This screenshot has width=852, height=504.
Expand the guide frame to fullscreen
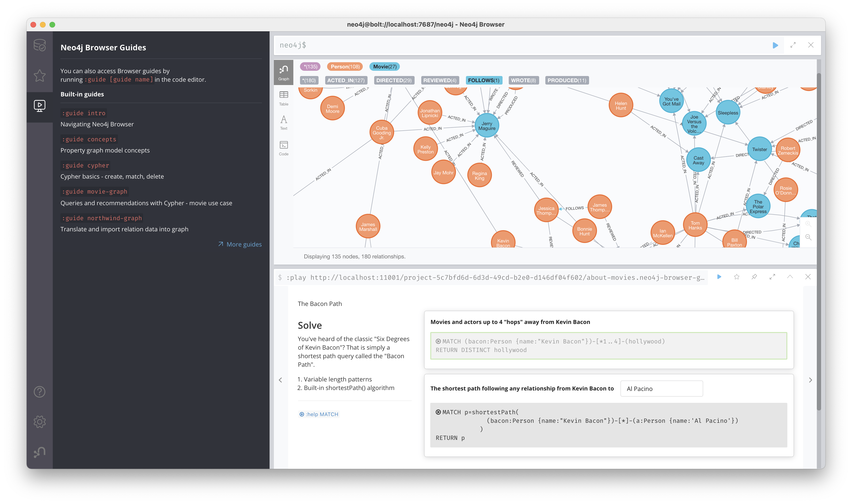(x=772, y=277)
